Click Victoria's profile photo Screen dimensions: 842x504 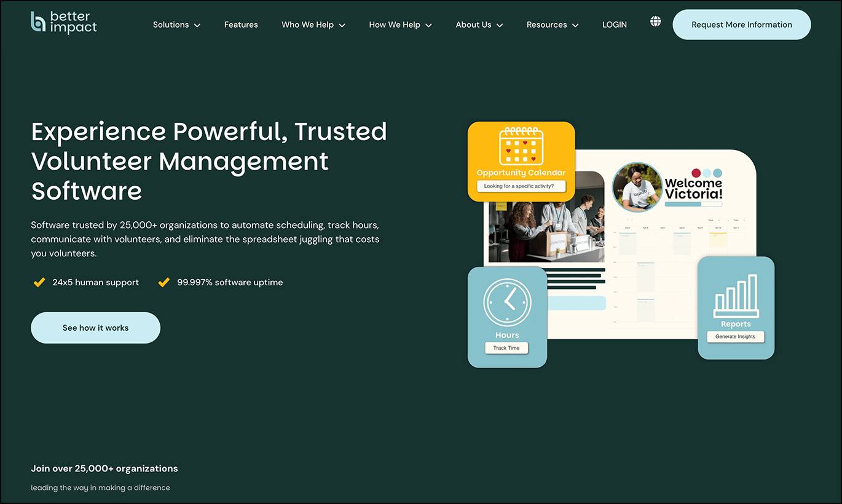point(637,187)
